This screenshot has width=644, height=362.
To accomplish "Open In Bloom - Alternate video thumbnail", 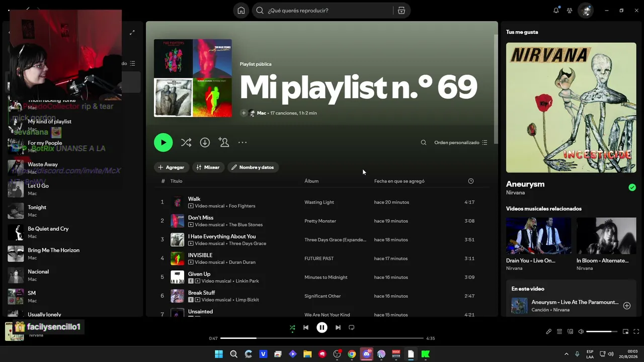I will [606, 236].
